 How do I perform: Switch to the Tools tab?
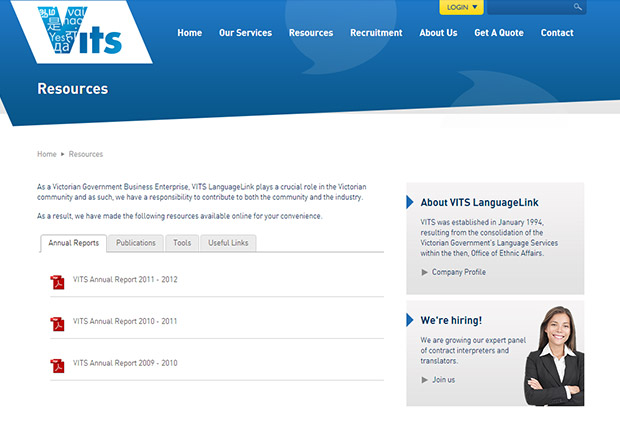182,243
